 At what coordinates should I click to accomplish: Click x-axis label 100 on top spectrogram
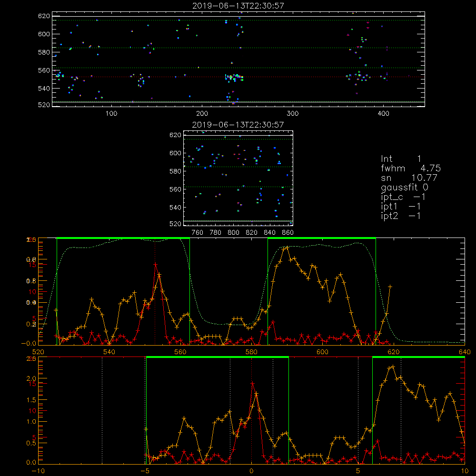111,114
